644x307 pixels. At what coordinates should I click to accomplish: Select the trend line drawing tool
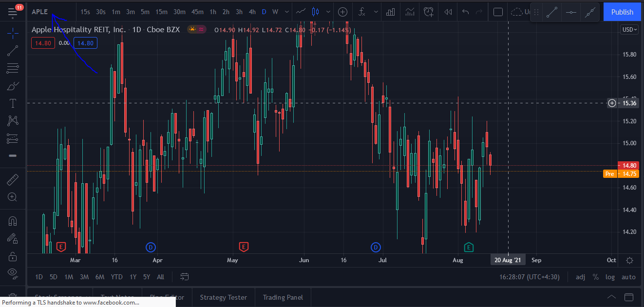tap(13, 51)
